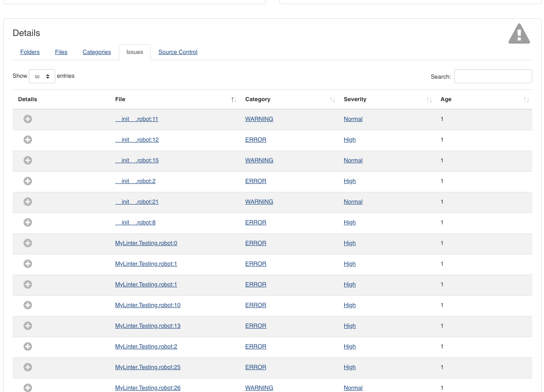The width and height of the screenshot is (544, 392).
Task: Expand details for __init__.robot:11 via plus icon
Action: [27, 119]
